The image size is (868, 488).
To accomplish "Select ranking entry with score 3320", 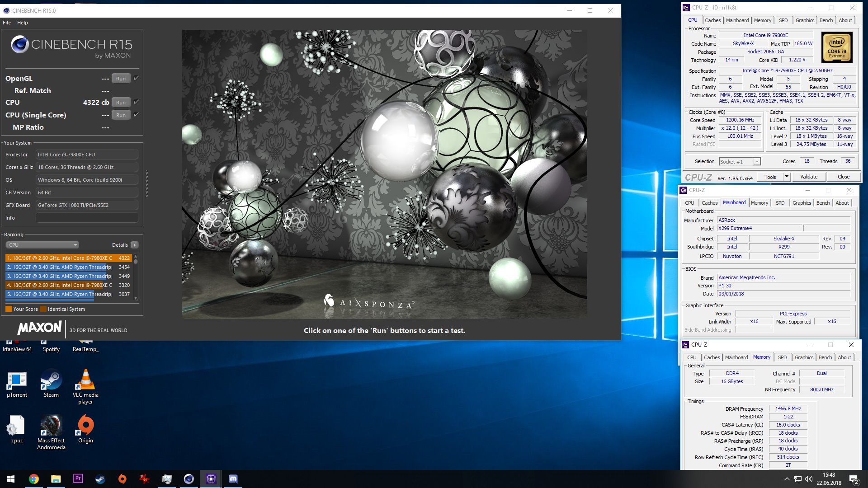I will (x=69, y=285).
